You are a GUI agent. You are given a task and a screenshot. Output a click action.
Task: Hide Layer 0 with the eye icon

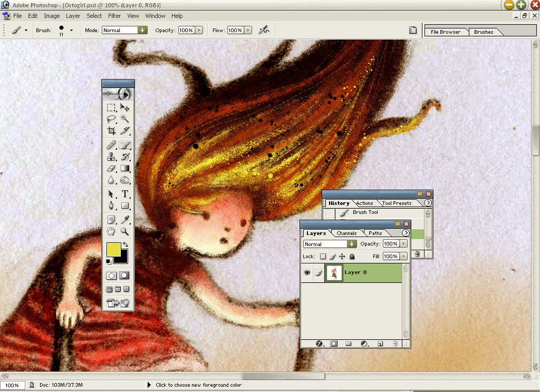(307, 273)
